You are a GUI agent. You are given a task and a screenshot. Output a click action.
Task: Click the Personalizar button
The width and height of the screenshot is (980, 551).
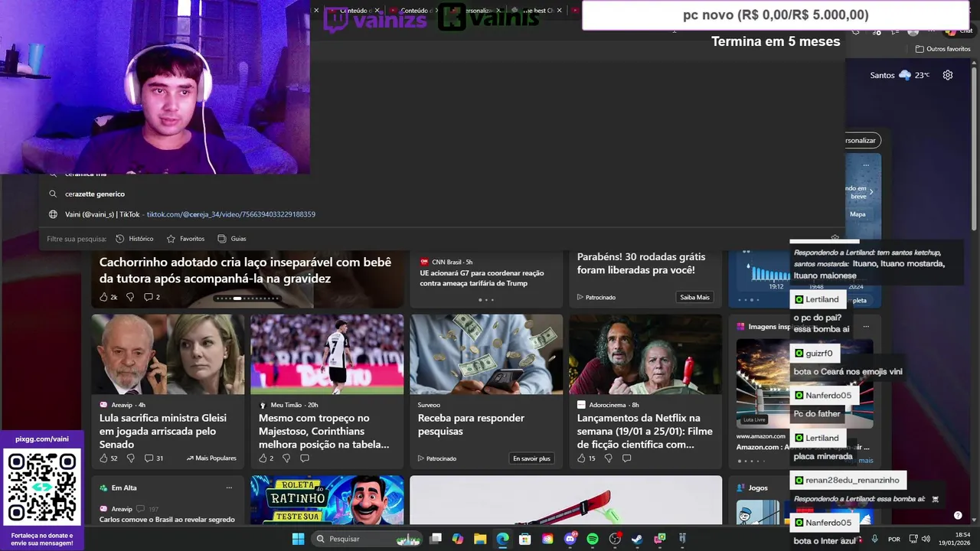861,140
